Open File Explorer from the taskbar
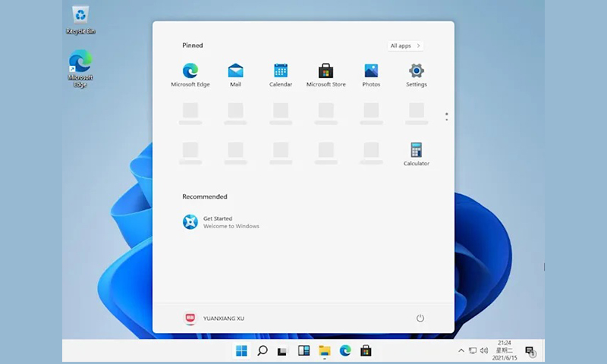The image size is (607, 364). pos(325,351)
